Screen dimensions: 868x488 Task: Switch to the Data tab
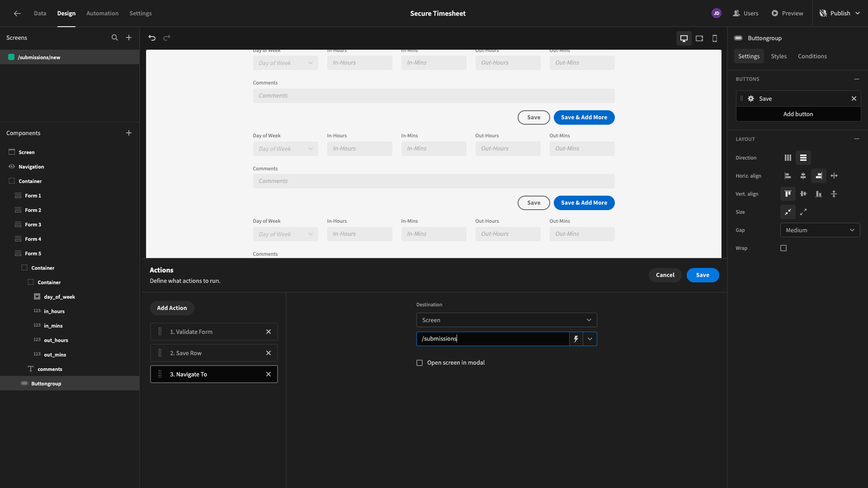pyautogui.click(x=40, y=14)
